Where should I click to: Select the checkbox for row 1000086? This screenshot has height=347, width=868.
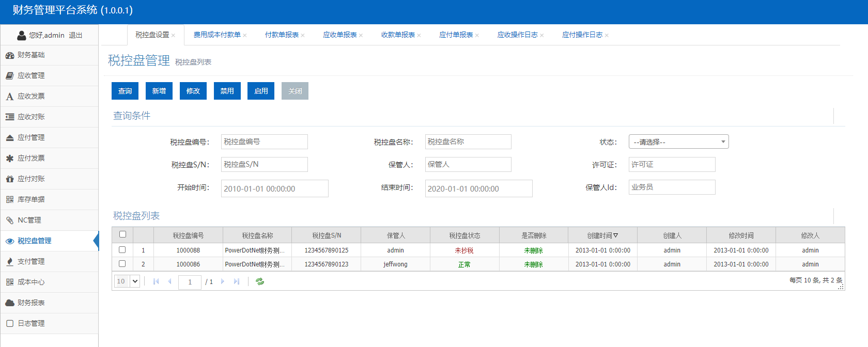click(x=122, y=264)
